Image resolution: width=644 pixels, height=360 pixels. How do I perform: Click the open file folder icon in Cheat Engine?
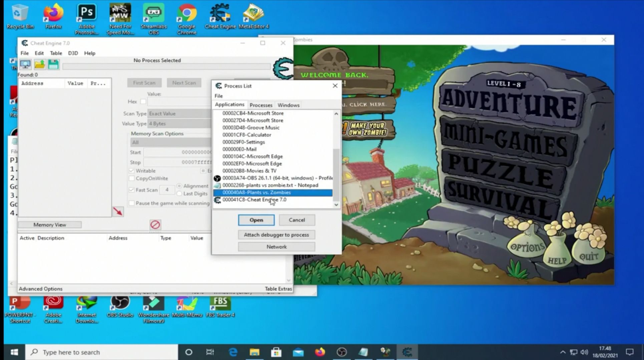39,64
